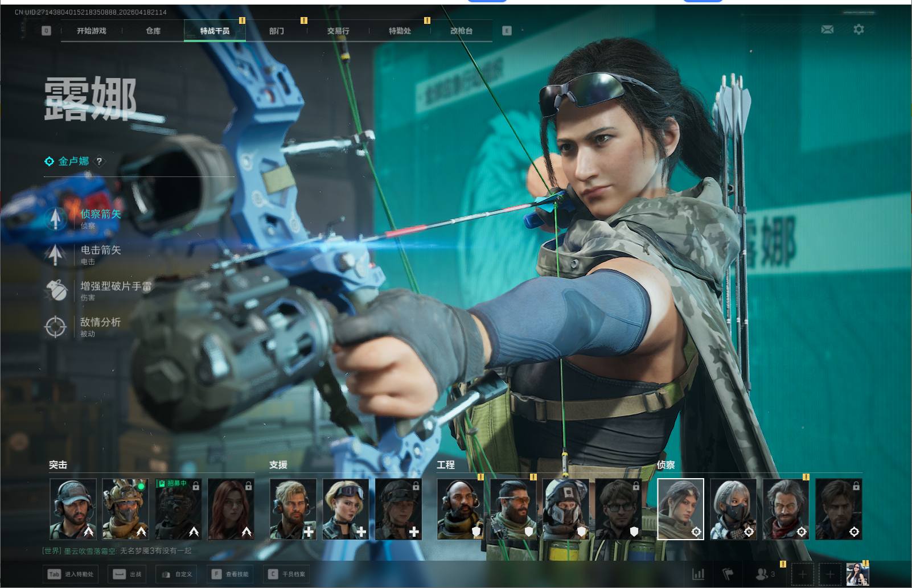Viewport: 912px width, 588px height.
Task: Select the locked third 支援 operator
Action: (399, 509)
